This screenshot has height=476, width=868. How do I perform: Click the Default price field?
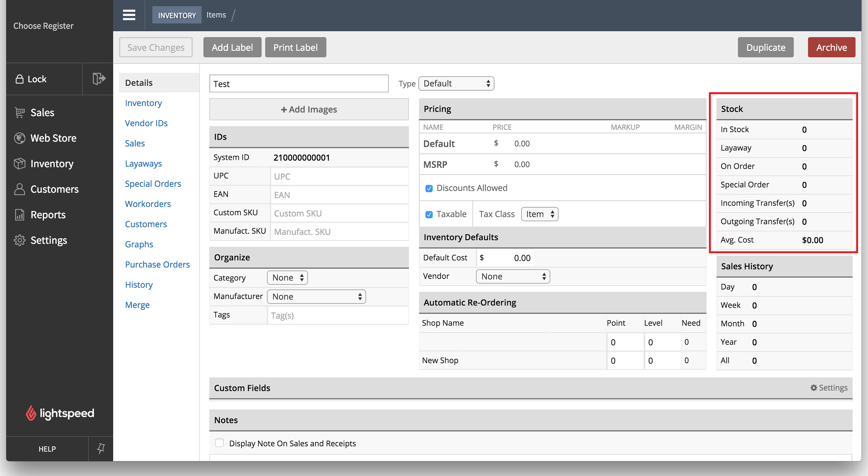[x=522, y=144]
